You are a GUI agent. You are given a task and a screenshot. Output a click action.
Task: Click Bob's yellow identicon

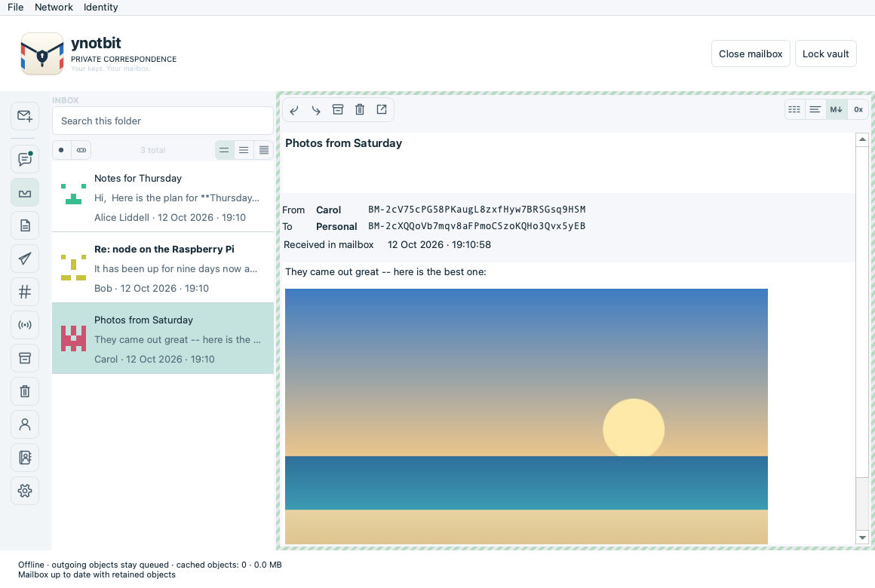coord(73,268)
